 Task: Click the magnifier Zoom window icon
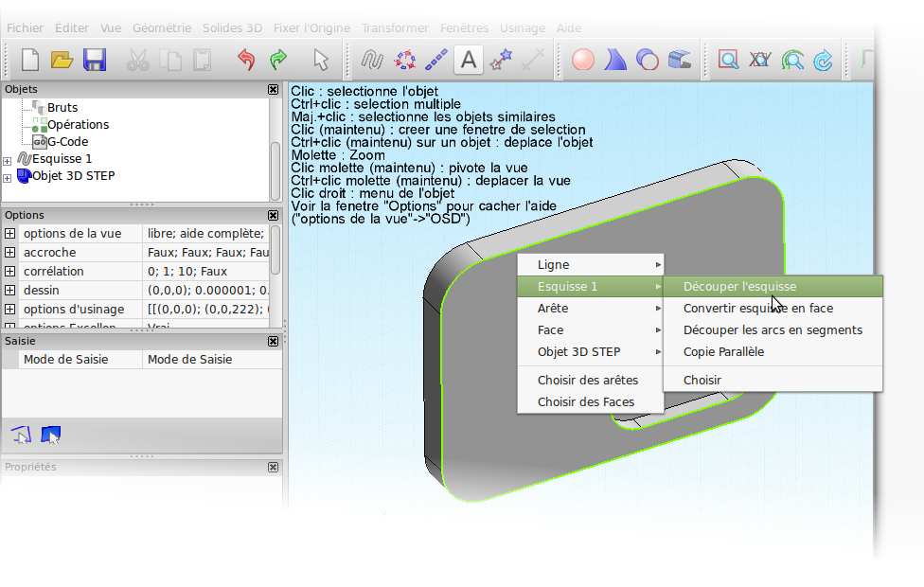click(x=728, y=61)
